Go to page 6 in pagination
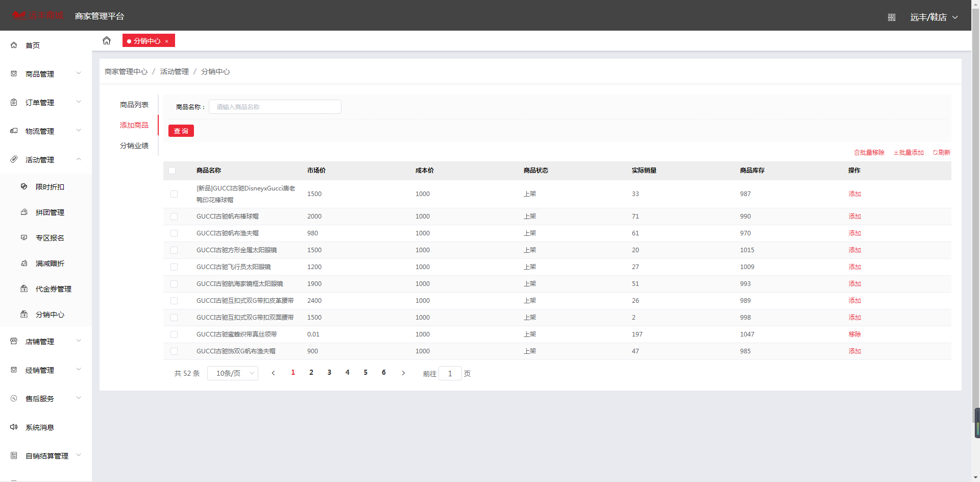 point(384,373)
